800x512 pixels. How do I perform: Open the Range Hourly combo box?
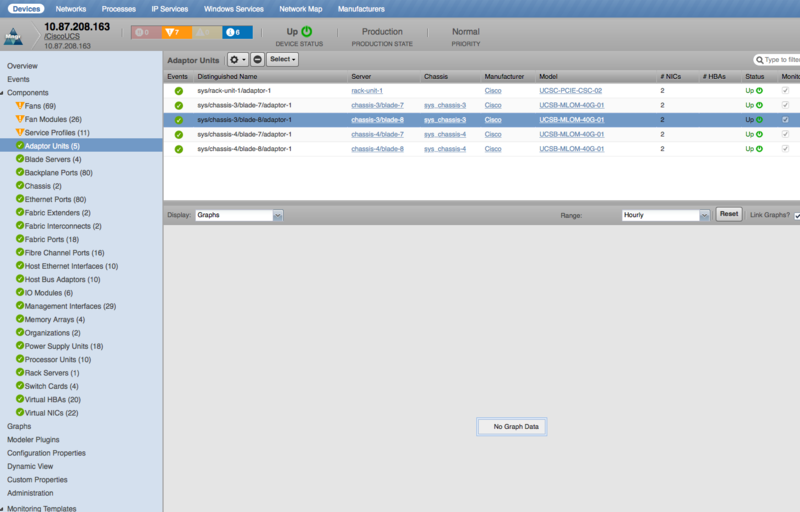(665, 215)
